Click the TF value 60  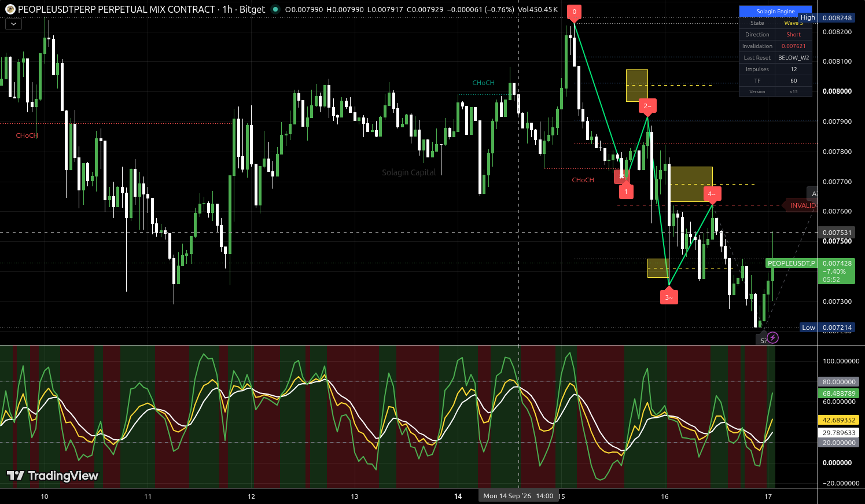tap(793, 81)
